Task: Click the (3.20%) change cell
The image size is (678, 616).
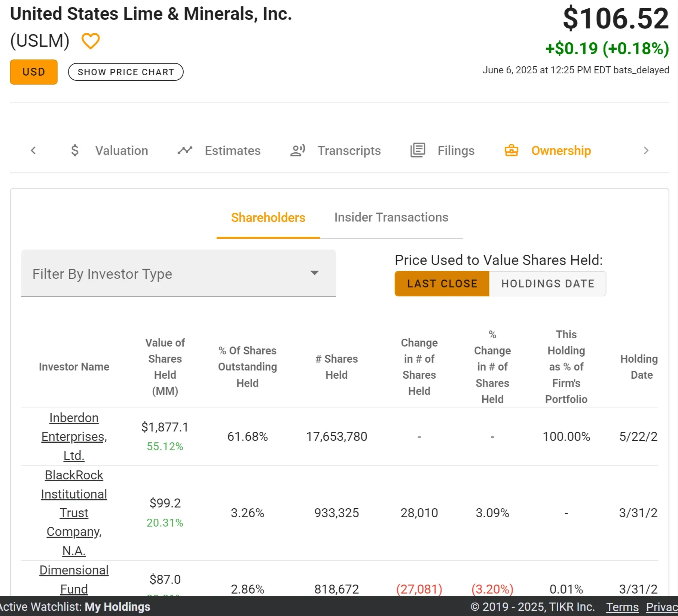Action: click(492, 589)
